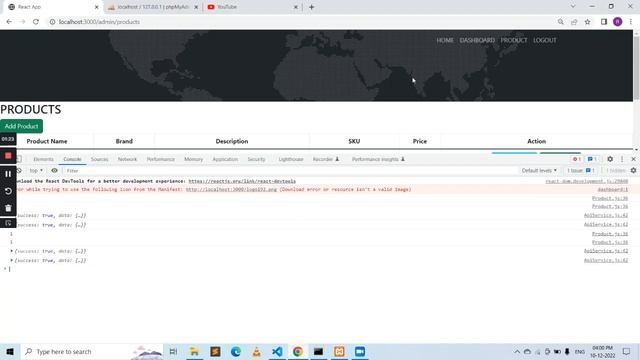Switch to the phpMyAdmin tab
The height and width of the screenshot is (360, 640).
point(153,7)
